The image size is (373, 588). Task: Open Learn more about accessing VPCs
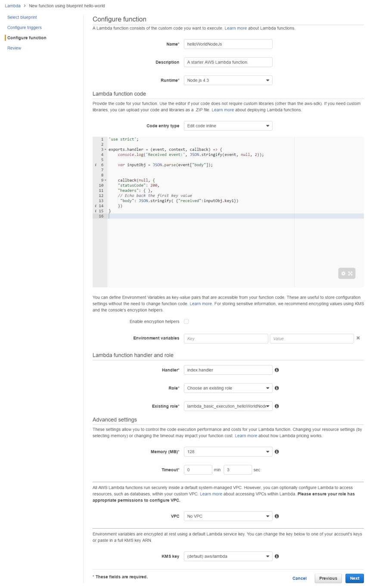pos(211,494)
